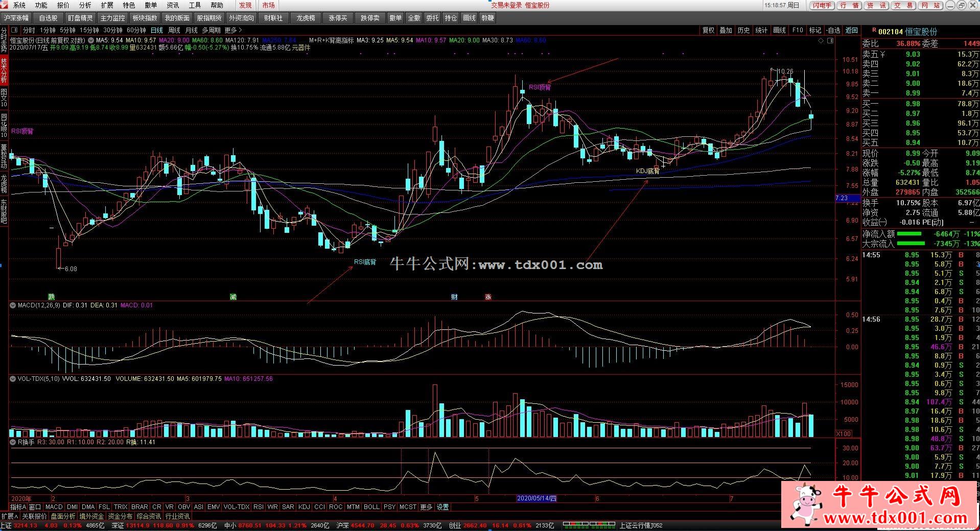Image resolution: width=980 pixels, height=531 pixels.
Task: Switch to the 市场 tab
Action: coord(268,5)
